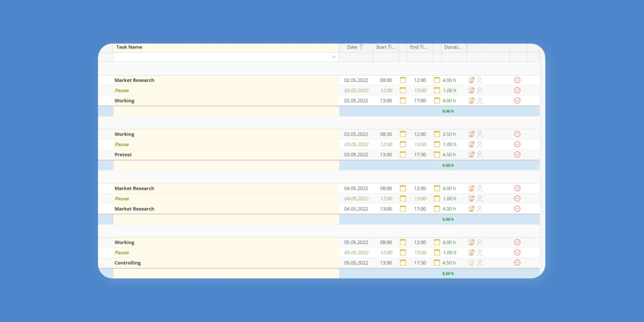Screen dimensions: 644x322
Task: Click the Duration column header
Action: (452, 47)
